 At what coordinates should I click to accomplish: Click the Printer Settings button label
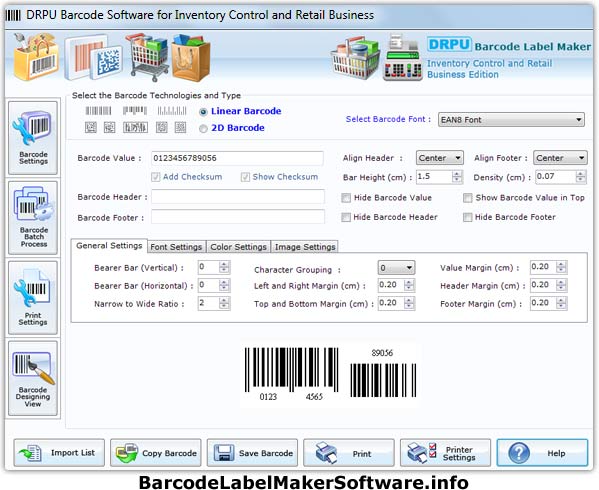click(459, 453)
